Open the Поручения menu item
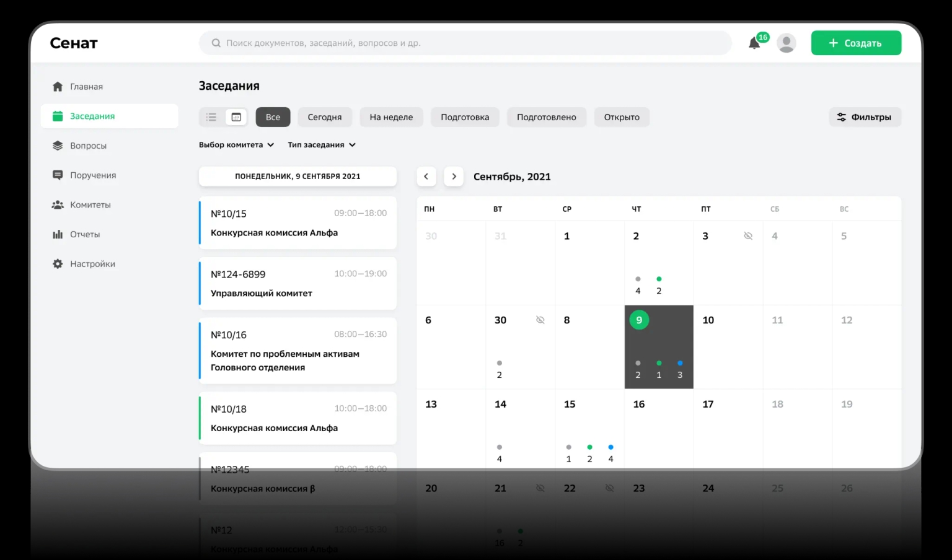 [110, 175]
